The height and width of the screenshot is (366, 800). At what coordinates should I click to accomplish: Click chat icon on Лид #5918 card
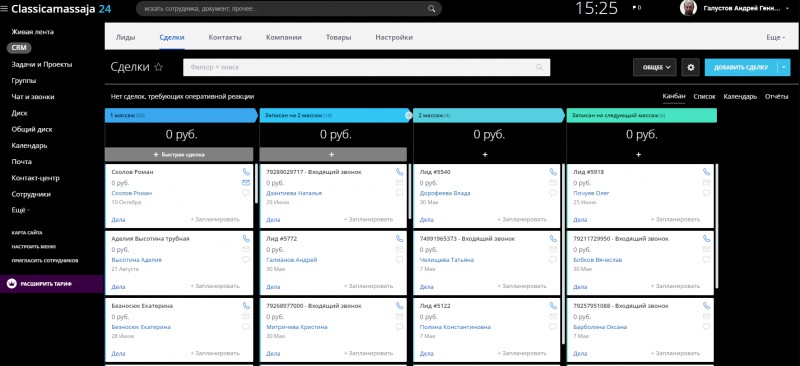[x=706, y=193]
